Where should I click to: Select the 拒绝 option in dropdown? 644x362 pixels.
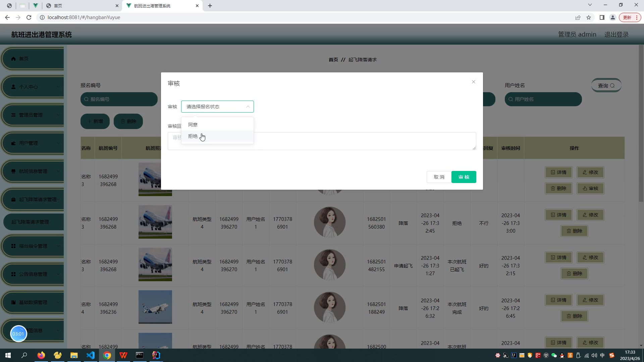coord(193,136)
